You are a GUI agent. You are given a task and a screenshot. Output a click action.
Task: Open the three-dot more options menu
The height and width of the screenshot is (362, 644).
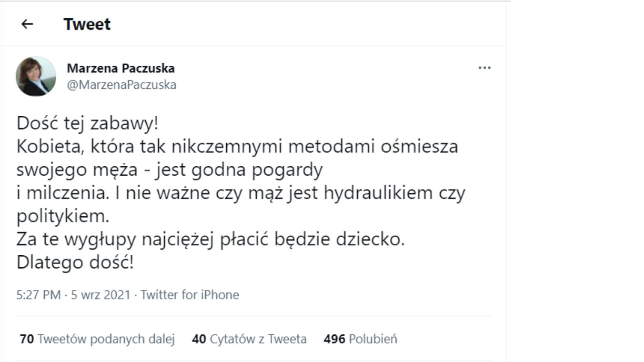(x=485, y=68)
